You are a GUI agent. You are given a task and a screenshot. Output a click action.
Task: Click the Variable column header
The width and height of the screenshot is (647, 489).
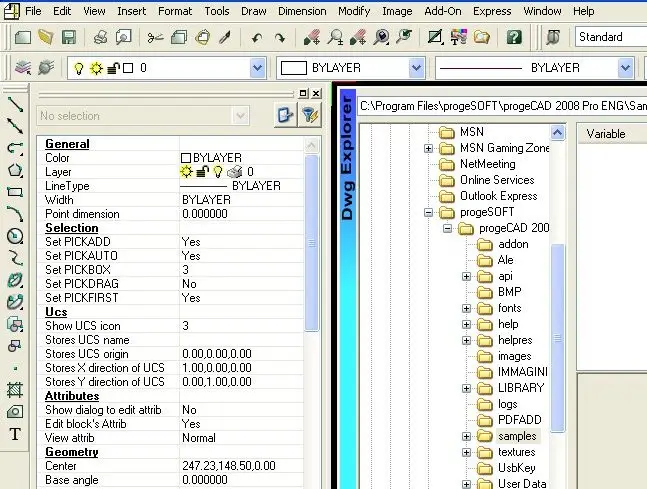coord(612,134)
